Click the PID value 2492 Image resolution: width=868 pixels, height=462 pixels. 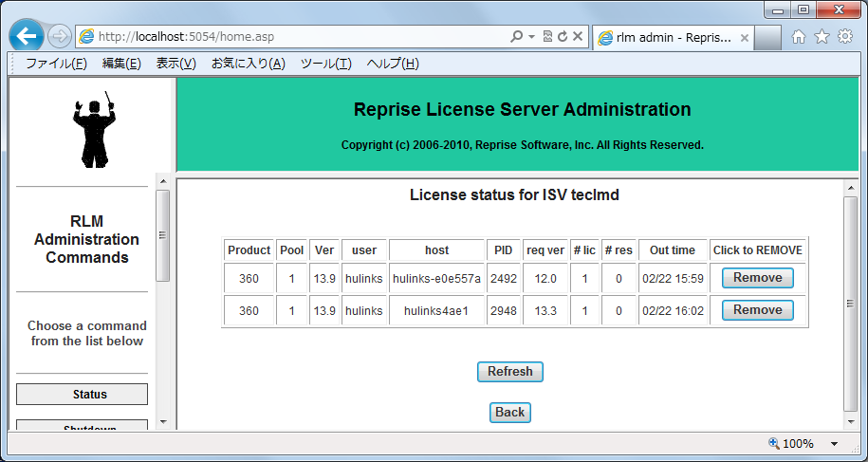click(503, 279)
